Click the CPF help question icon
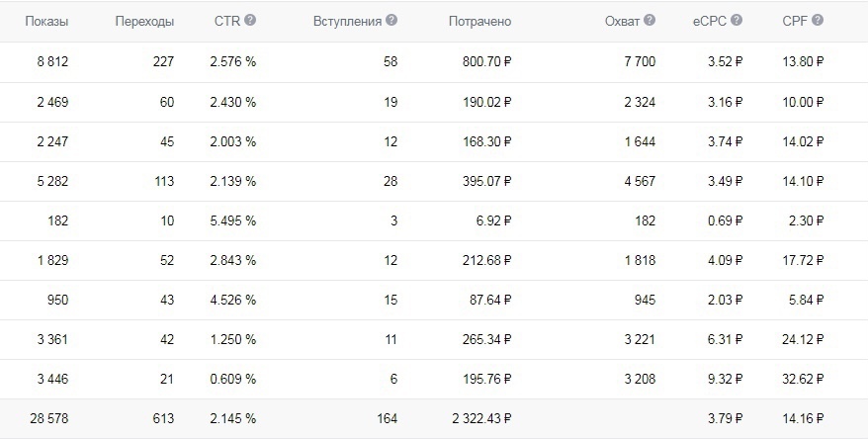The width and height of the screenshot is (868, 439). tap(817, 21)
